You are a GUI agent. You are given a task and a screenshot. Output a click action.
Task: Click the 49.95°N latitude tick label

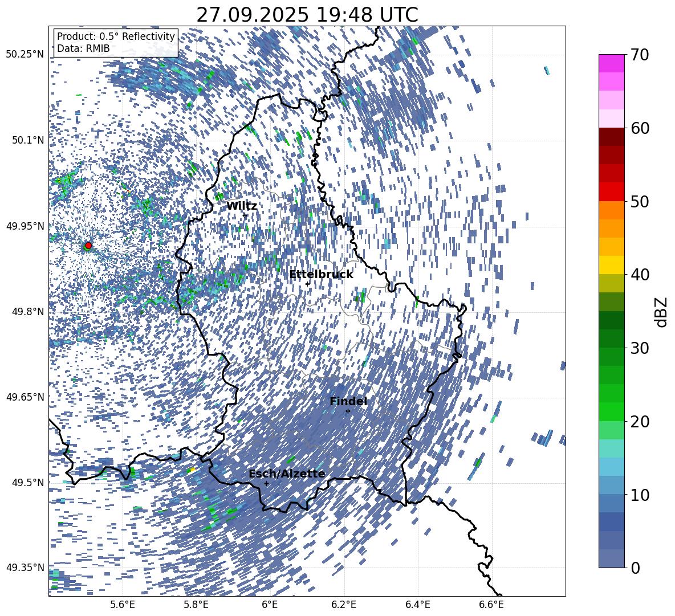[25, 226]
